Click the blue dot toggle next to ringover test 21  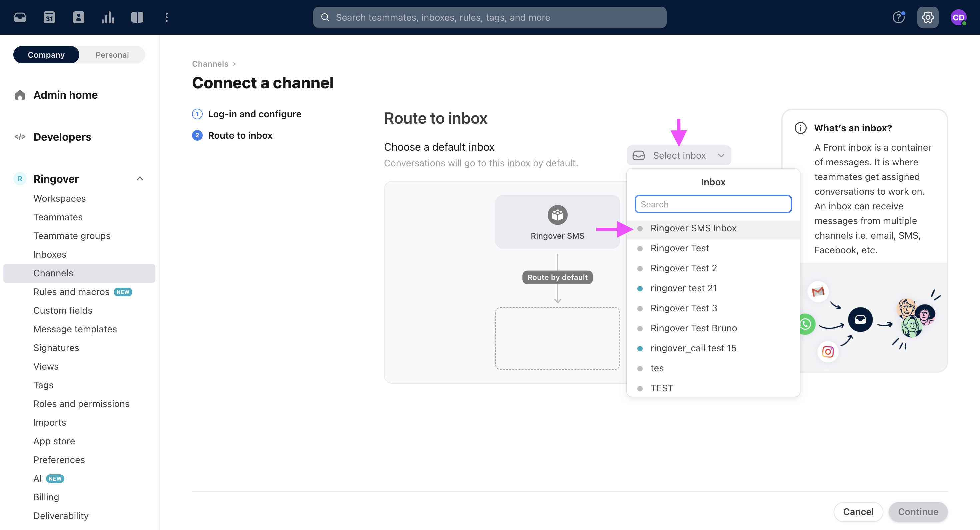[641, 288]
